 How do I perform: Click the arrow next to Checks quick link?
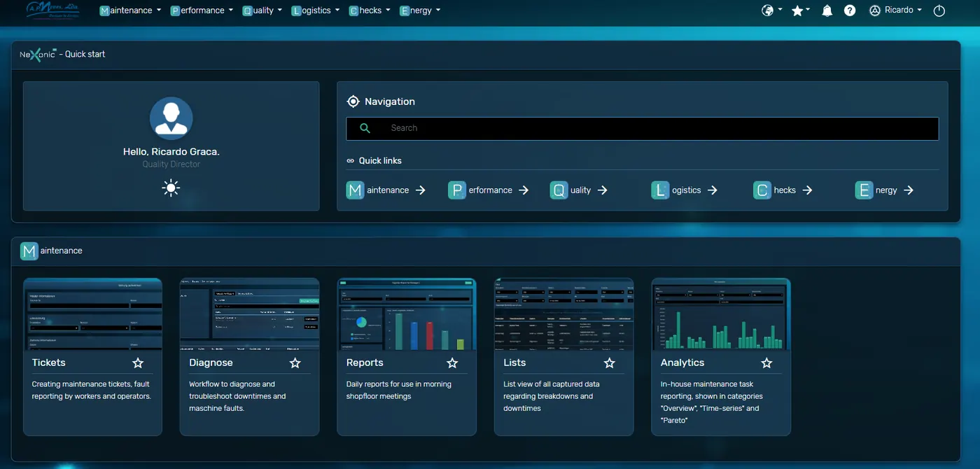(807, 190)
